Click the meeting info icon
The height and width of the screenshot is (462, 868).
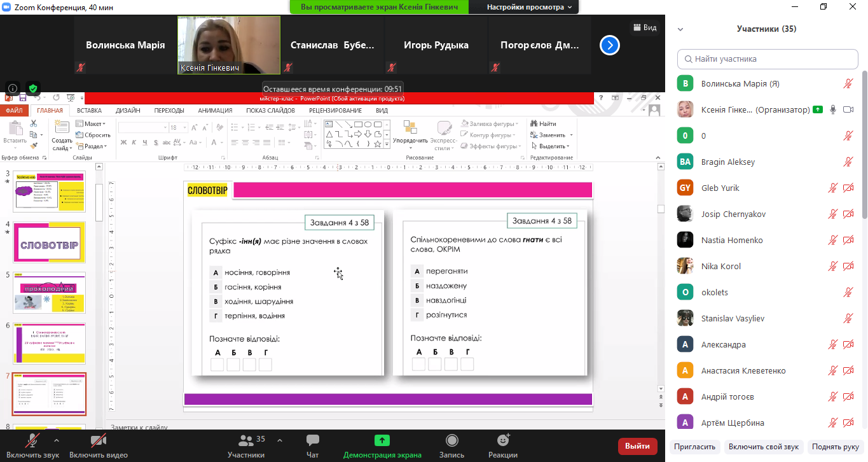pos(13,88)
